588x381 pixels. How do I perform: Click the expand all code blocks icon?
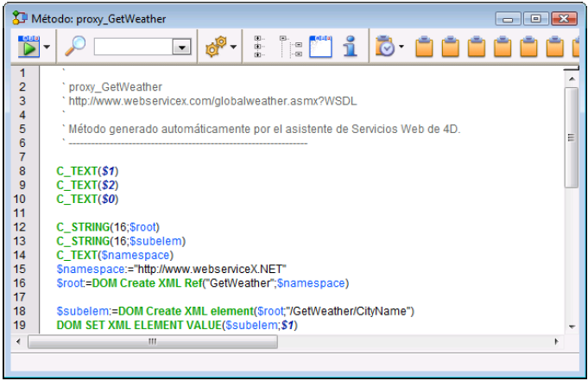(259, 47)
